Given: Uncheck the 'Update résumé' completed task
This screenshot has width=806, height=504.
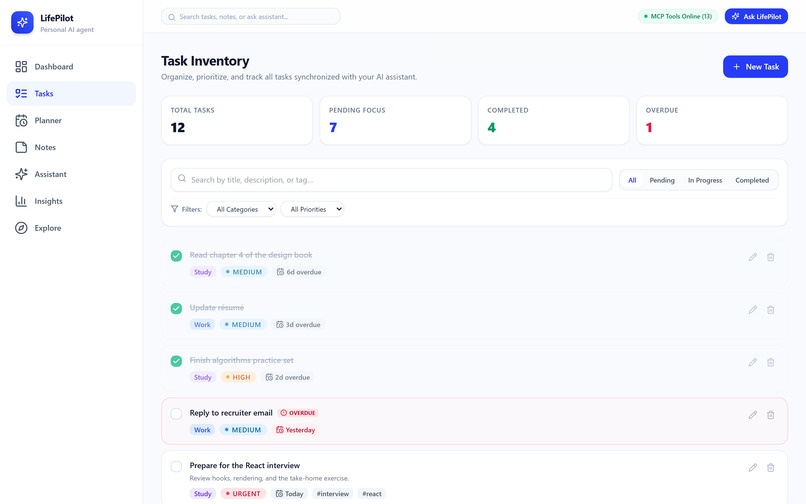Looking at the screenshot, I should [x=176, y=308].
